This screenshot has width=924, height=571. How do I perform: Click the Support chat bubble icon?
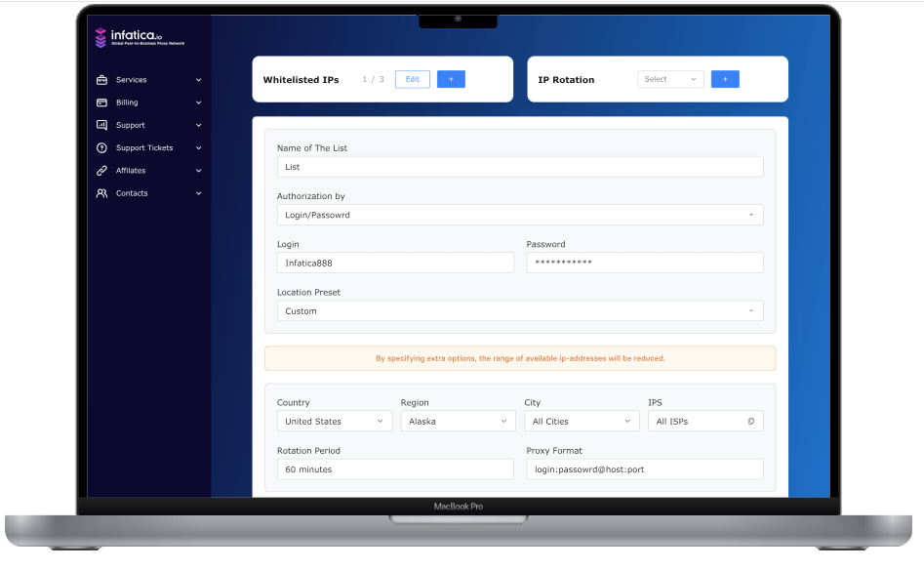coord(101,125)
